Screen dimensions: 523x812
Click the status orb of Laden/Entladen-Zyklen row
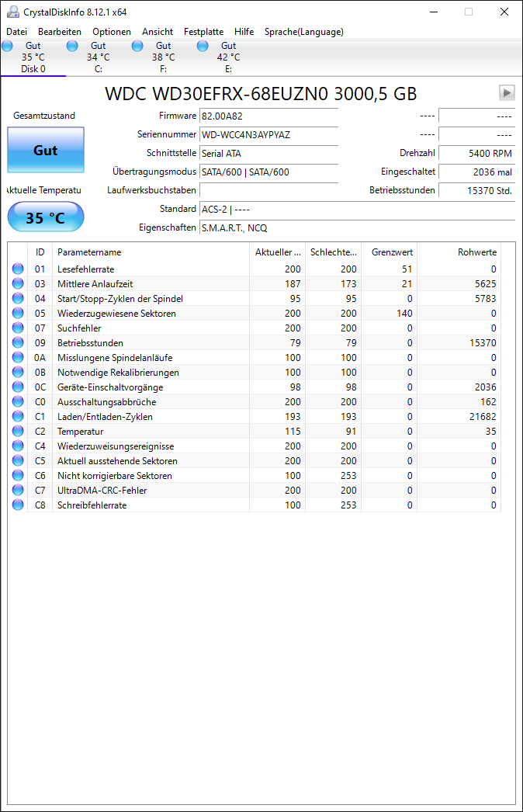point(18,416)
